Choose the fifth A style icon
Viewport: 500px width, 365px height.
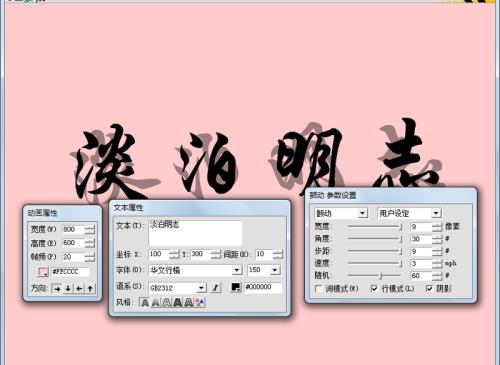click(x=189, y=303)
